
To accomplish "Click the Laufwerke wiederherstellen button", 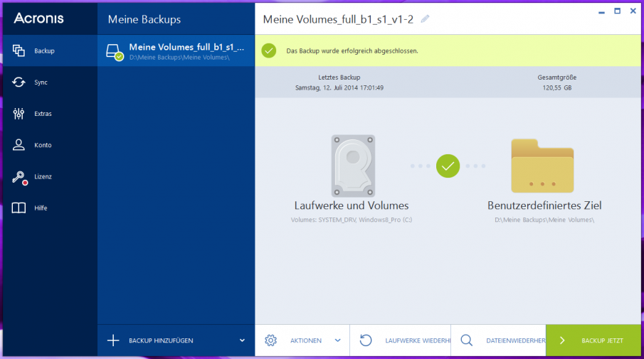I will coord(401,341).
